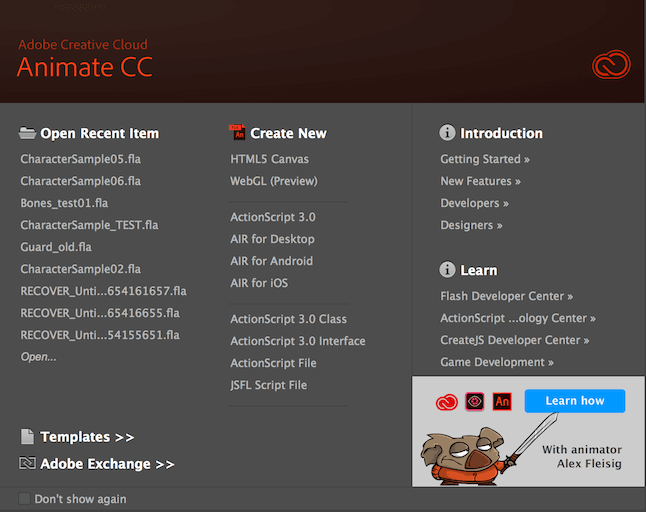Open RECOVER_Unti...654161657.fla file
This screenshot has width=646, height=512.
[x=103, y=291]
